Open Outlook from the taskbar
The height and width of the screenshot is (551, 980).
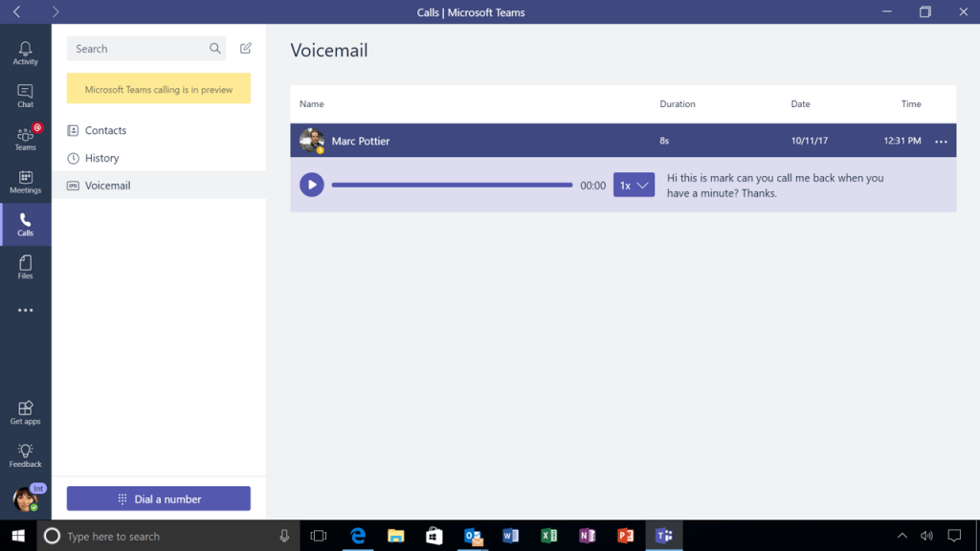pos(473,536)
